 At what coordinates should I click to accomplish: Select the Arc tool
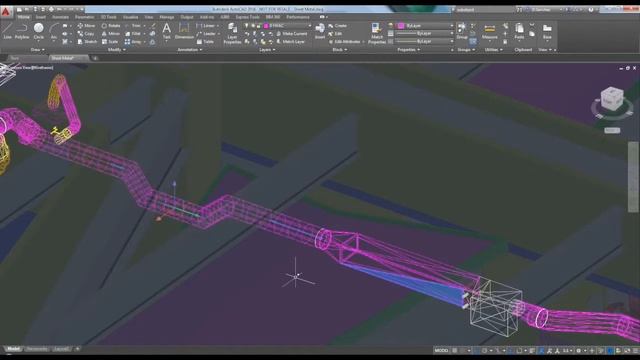tap(54, 31)
